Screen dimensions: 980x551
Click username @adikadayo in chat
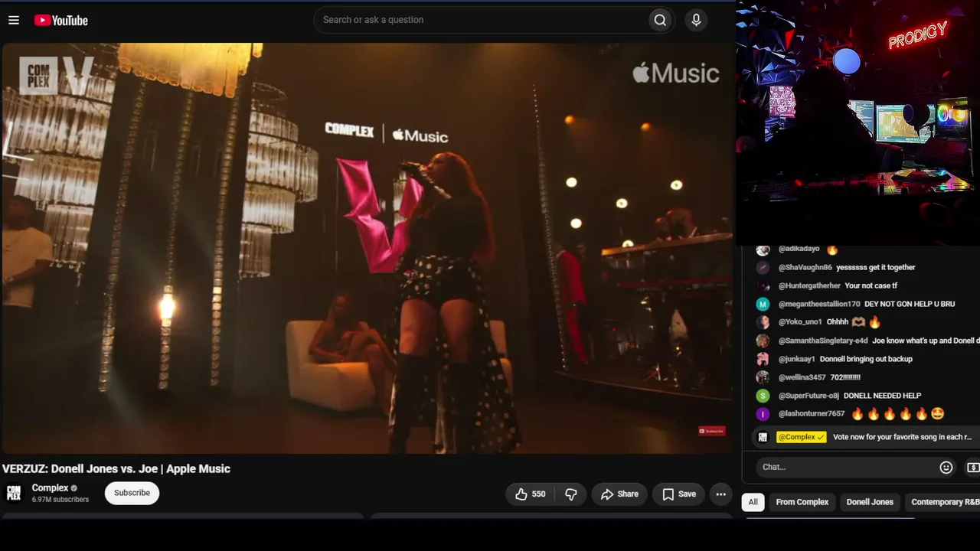[x=799, y=249]
